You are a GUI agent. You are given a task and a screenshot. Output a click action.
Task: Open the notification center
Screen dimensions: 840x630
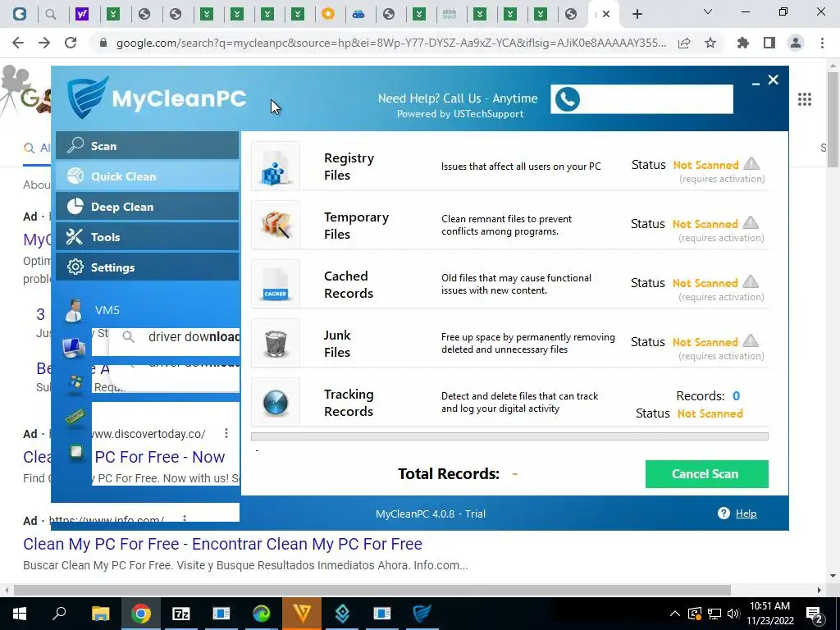[815, 614]
